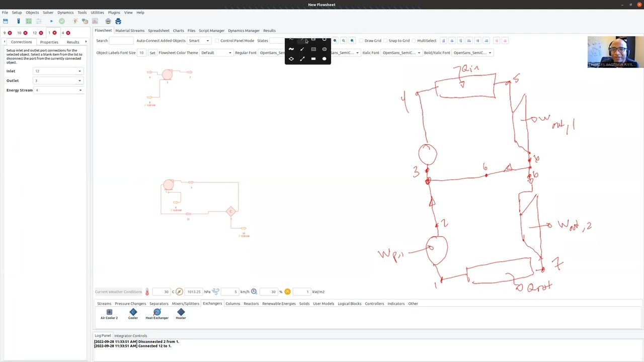Open the Inlet port dropdown
Screen dimensions: 644x362
point(58,71)
